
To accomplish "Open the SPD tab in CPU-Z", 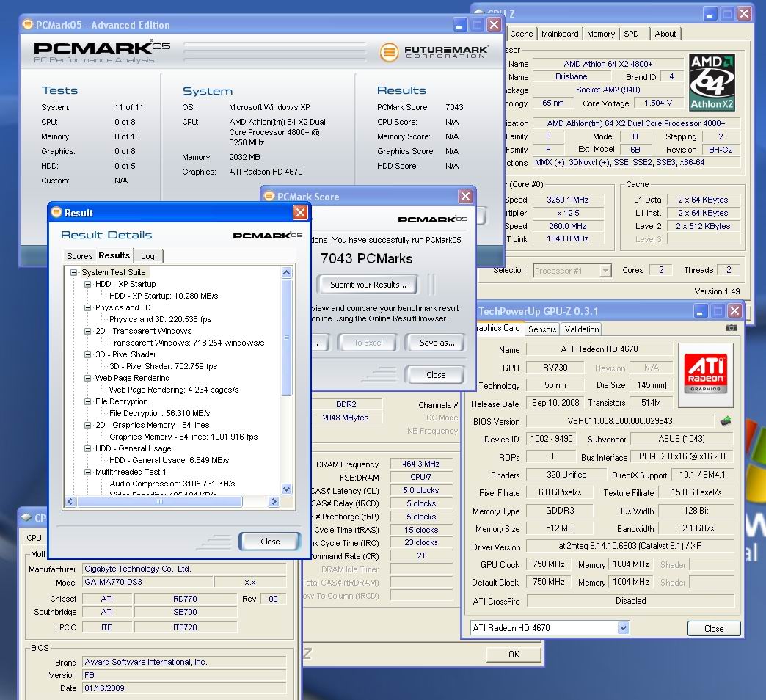I will pyautogui.click(x=631, y=34).
